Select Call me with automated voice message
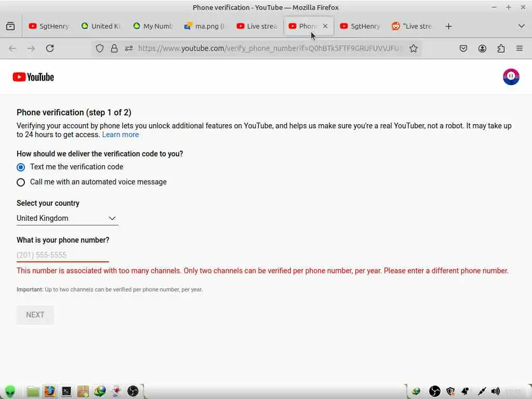This screenshot has width=532, height=399. click(x=21, y=182)
